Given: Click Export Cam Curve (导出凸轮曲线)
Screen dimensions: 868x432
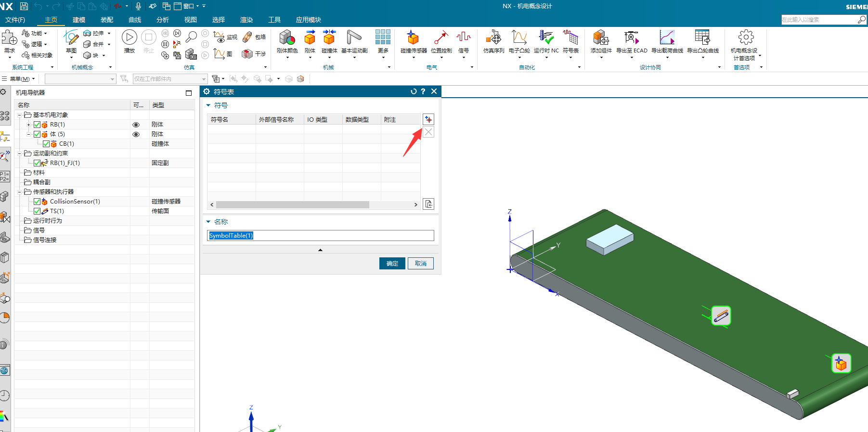Looking at the screenshot, I should point(703,41).
